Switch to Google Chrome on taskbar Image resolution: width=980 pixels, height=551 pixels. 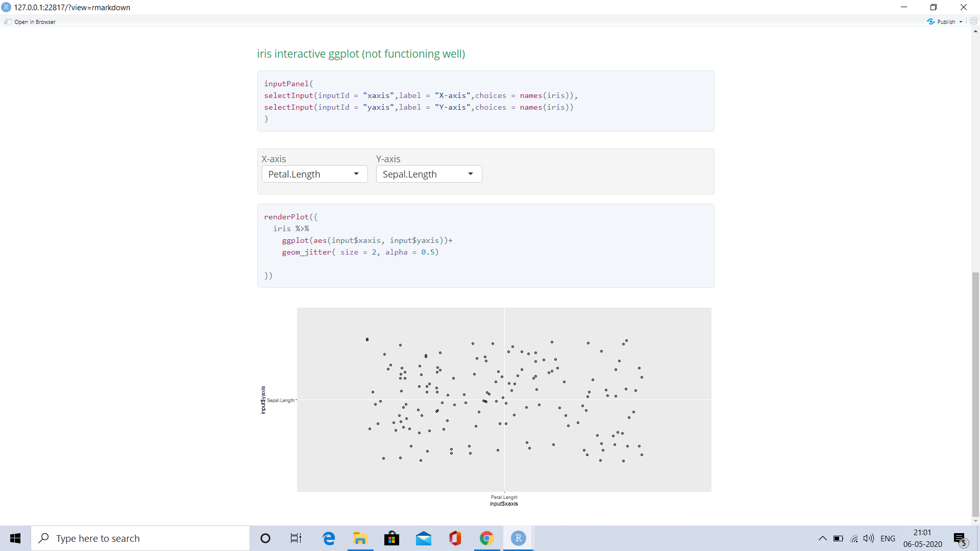coord(486,538)
